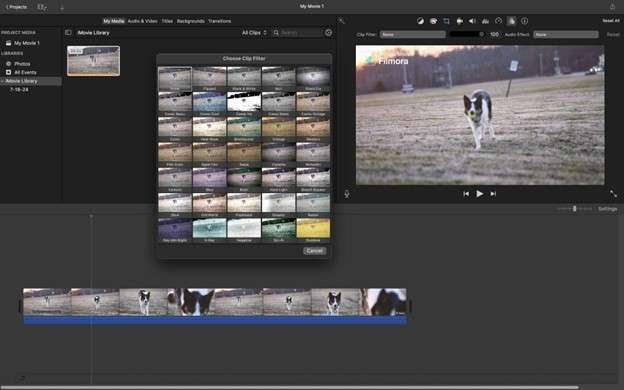Open the Color Correction palette tool

(433, 21)
